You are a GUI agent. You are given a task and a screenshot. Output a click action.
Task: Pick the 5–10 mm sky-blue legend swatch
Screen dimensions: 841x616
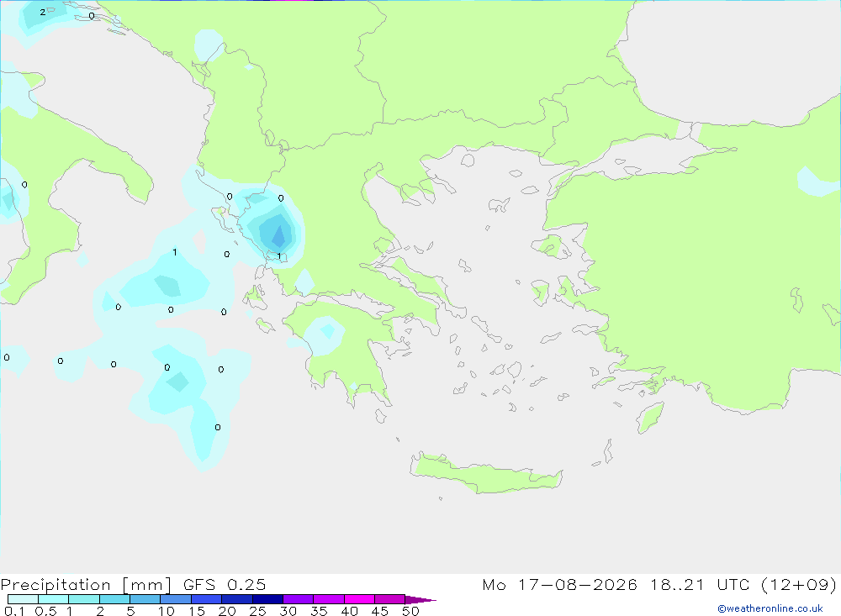pyautogui.click(x=145, y=599)
